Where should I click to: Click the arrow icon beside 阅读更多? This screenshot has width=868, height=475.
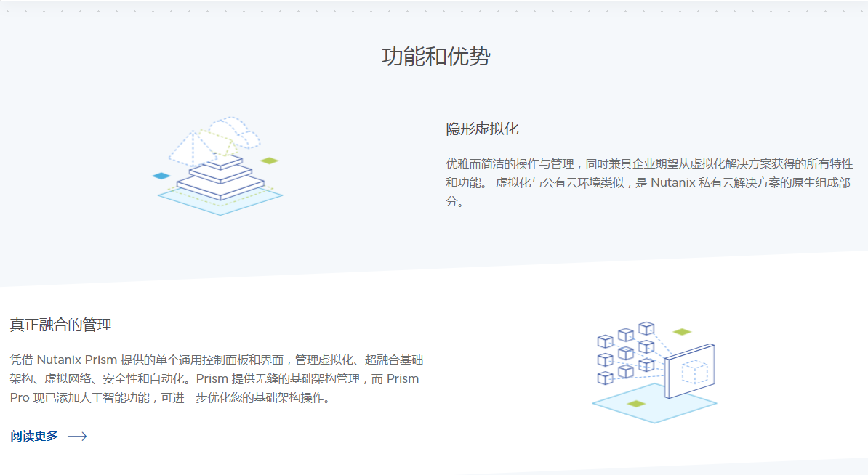77,437
